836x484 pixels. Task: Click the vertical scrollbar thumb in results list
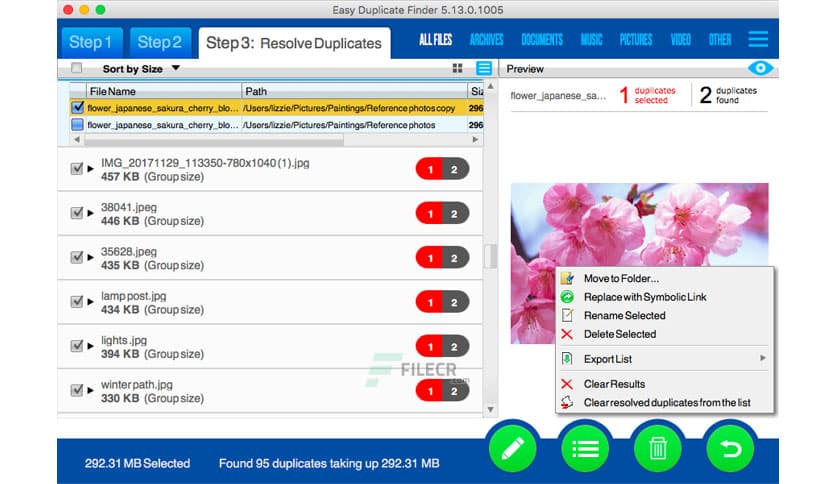click(x=491, y=257)
